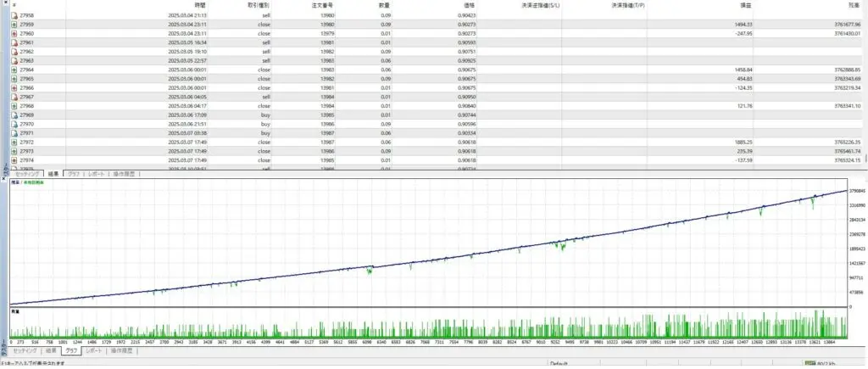Click the connection status bars icon in status bar
The image size is (868, 369).
(x=810, y=364)
